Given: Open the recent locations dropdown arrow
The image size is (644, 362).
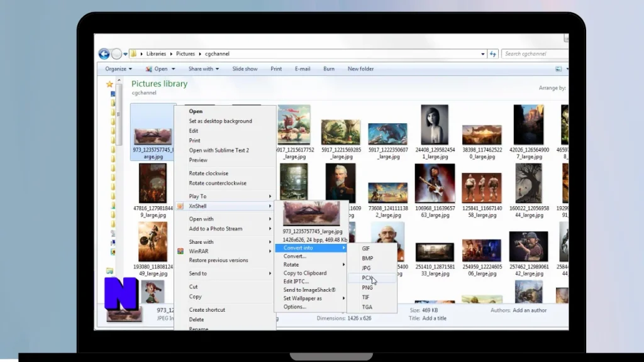Looking at the screenshot, I should (125, 54).
